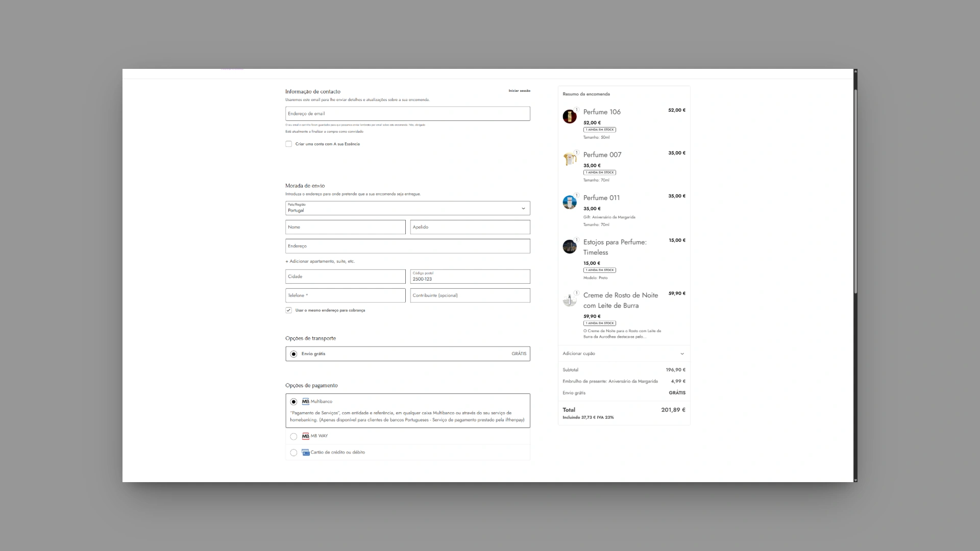Select Cartão de crédito ou débito radio
The height and width of the screenshot is (551, 980).
[x=293, y=453]
